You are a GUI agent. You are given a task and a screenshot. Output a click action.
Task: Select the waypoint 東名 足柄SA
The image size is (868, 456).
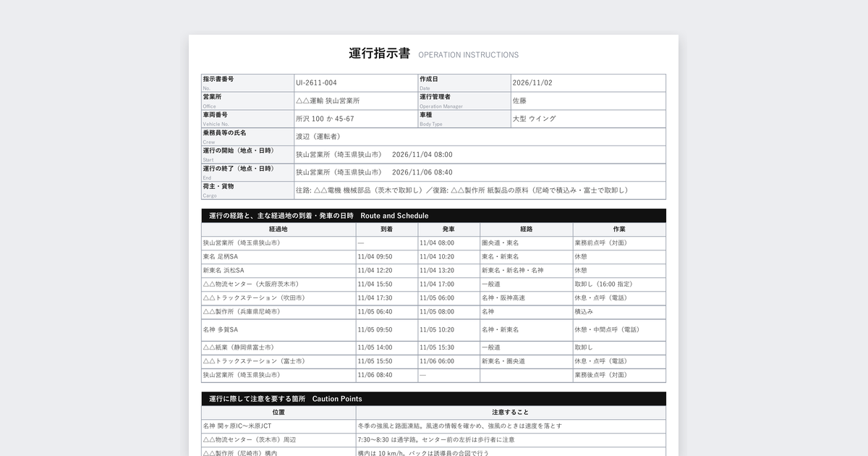coord(221,257)
